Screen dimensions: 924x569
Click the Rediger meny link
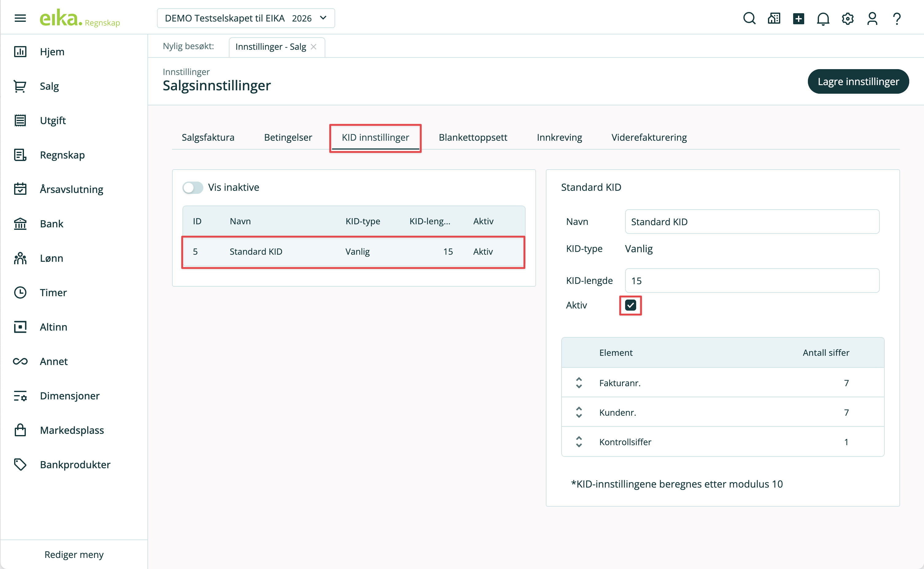(74, 554)
